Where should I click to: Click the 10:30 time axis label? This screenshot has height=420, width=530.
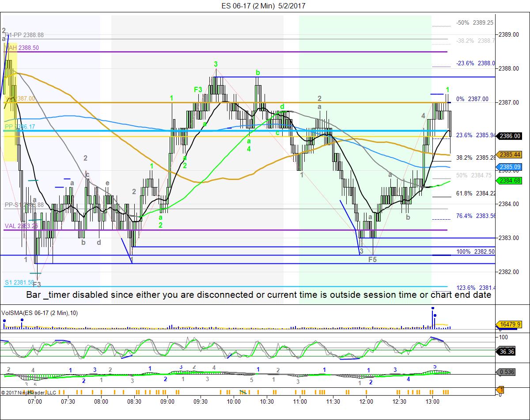point(267,401)
